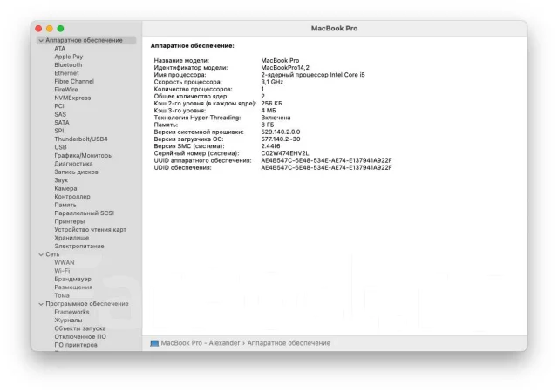Select Графика/Мониторы in the sidebar
This screenshot has height=392, width=558.
[x=84, y=155]
